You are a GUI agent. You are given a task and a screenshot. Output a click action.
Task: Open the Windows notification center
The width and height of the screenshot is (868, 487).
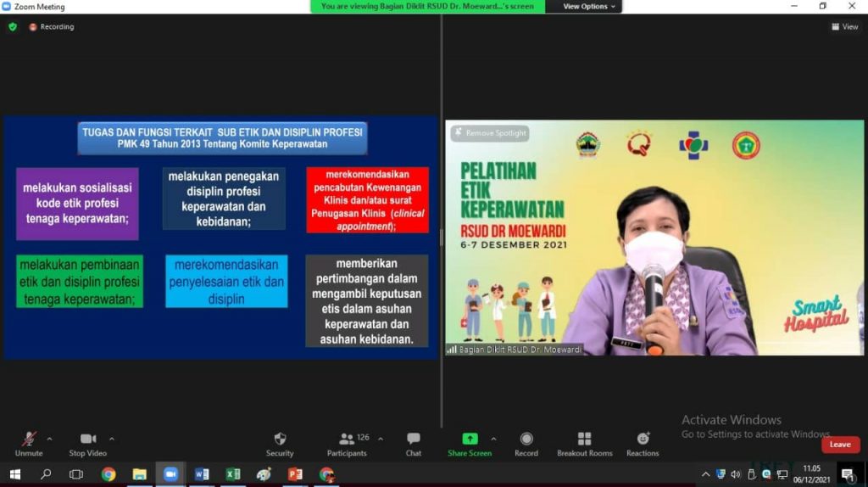pyautogui.click(x=847, y=474)
